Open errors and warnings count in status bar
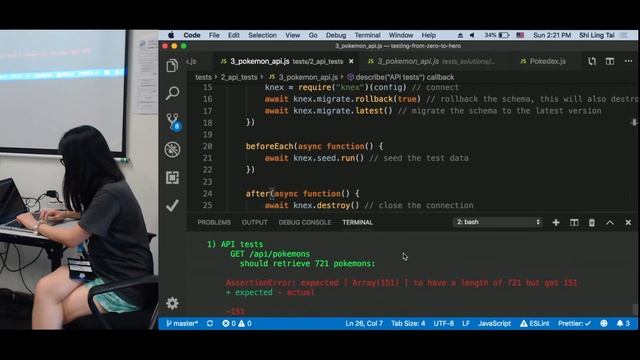This screenshot has height=360, width=640. [237, 323]
